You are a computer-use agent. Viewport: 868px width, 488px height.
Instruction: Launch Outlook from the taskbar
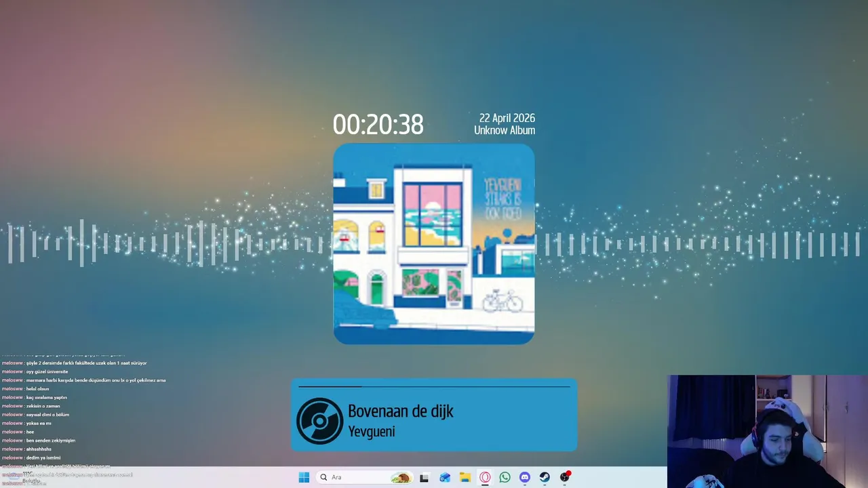click(445, 477)
